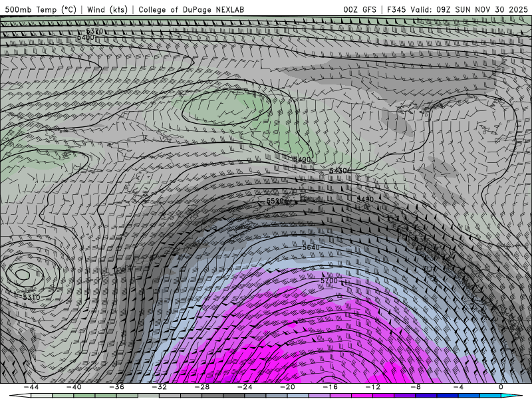Click the green cold pool oval in map center
This screenshot has width=532, height=399.
tap(227, 107)
